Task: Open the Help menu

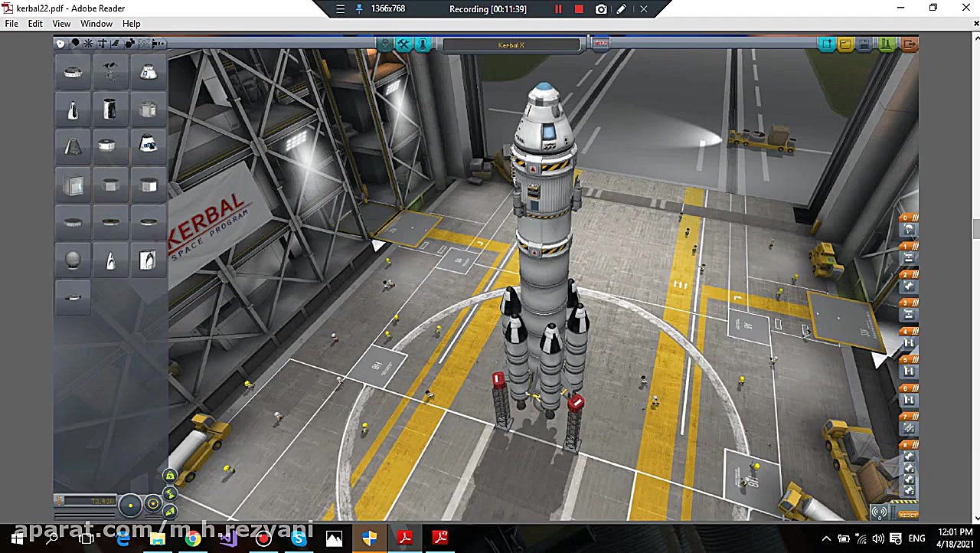Action: pyautogui.click(x=132, y=24)
